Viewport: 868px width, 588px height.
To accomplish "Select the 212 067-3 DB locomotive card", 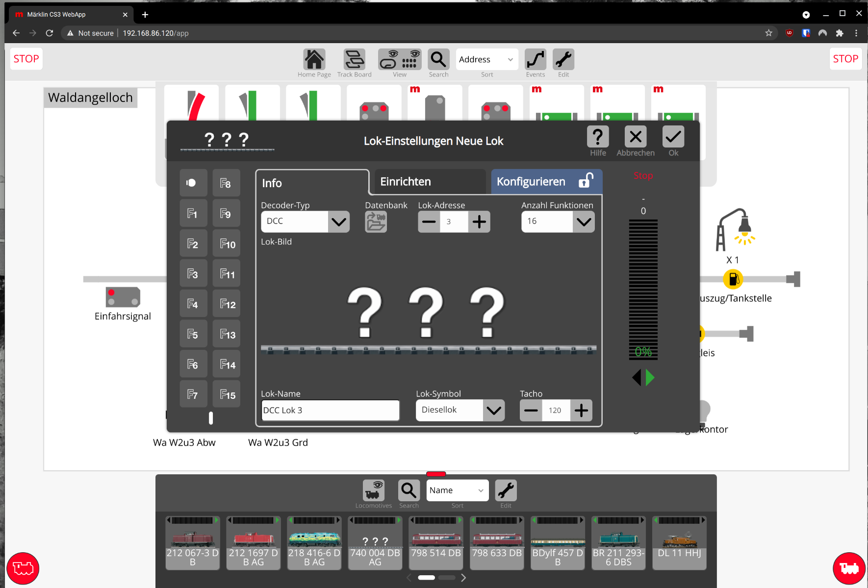I will point(193,543).
